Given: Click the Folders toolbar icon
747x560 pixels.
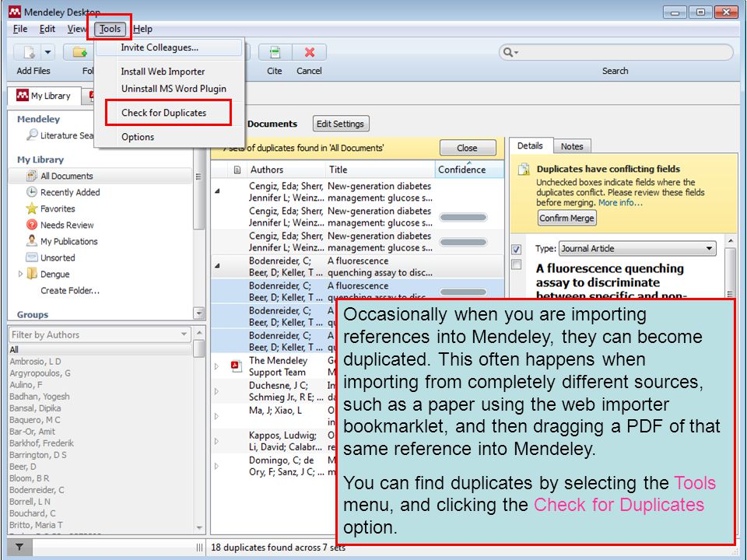Looking at the screenshot, I should tap(79, 52).
